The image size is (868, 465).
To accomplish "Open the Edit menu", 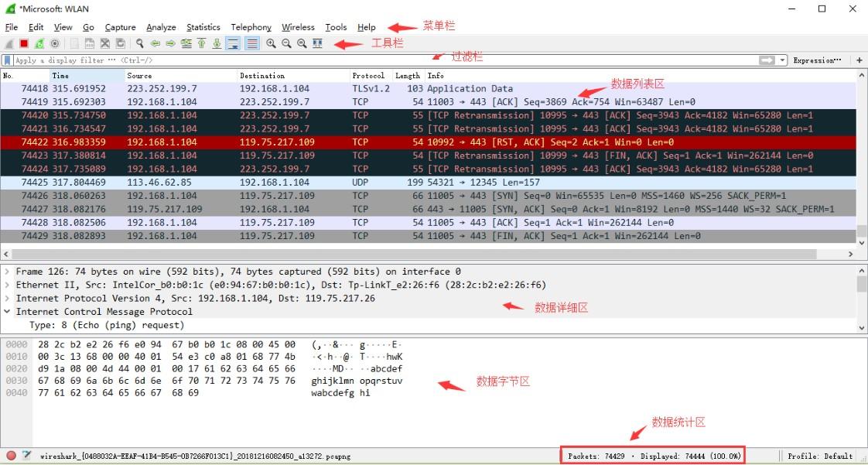I will (x=36, y=27).
